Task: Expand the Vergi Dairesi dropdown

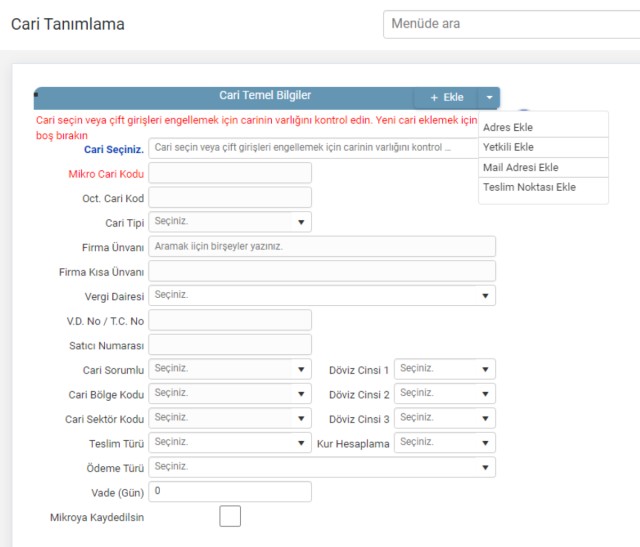Action: coord(322,296)
